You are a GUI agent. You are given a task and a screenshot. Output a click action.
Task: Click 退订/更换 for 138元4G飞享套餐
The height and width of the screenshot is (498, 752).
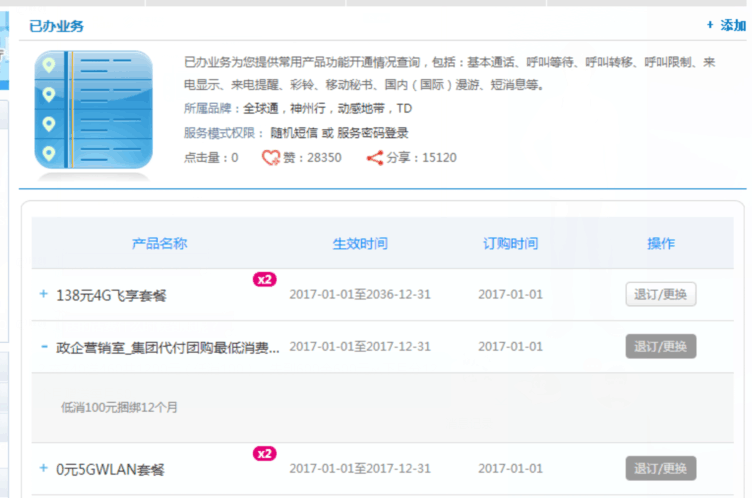660,294
